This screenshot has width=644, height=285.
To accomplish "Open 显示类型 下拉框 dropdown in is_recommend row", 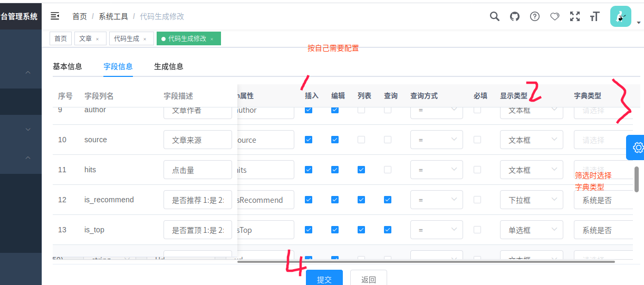I will pyautogui.click(x=532, y=200).
